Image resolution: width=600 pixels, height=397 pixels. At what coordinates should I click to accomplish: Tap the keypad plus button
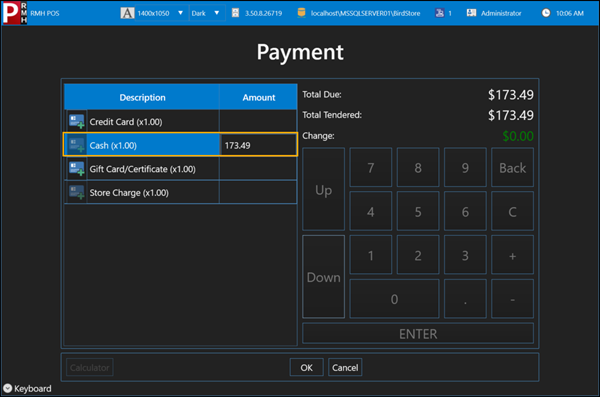click(x=512, y=255)
